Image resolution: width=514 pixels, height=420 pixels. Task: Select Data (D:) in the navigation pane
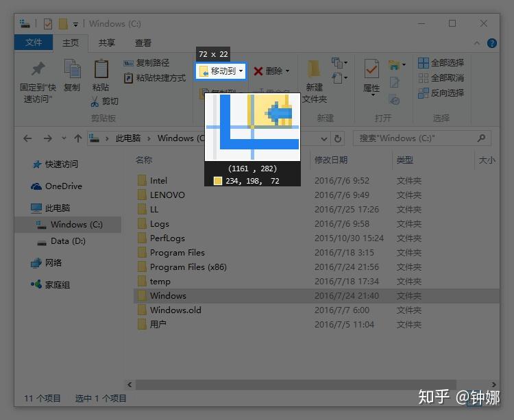[61, 241]
